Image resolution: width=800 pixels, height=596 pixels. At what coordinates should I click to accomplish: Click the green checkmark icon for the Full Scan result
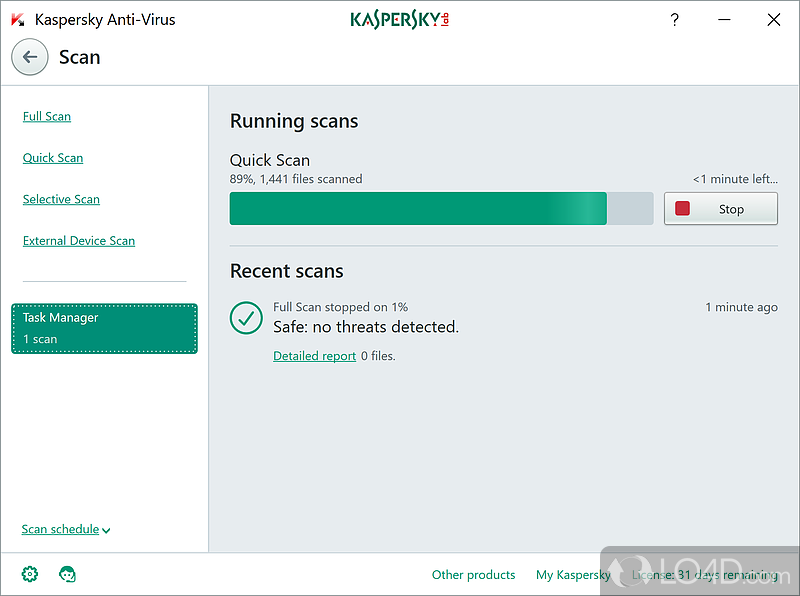coord(246,318)
